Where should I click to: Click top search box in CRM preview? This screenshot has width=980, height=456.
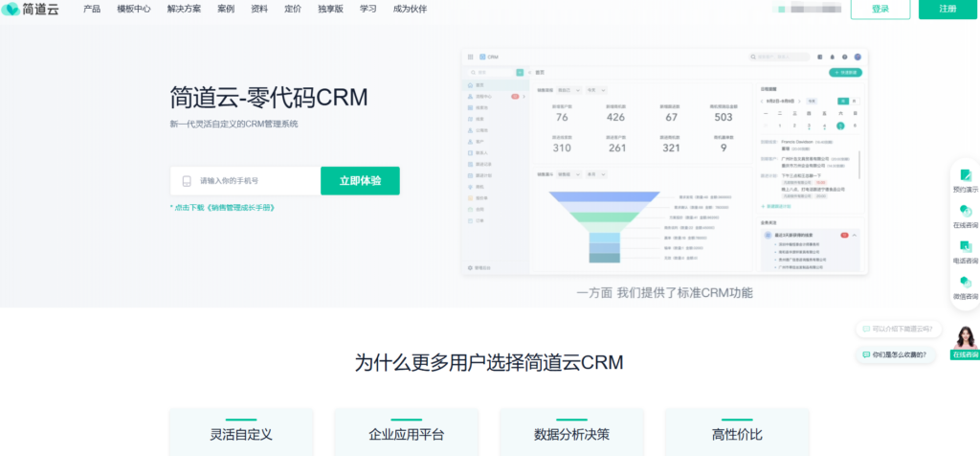click(779, 57)
